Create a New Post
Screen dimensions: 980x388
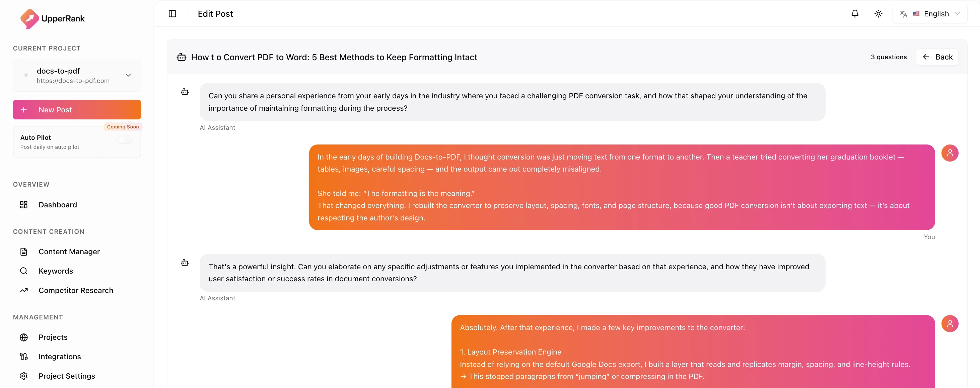tap(76, 109)
